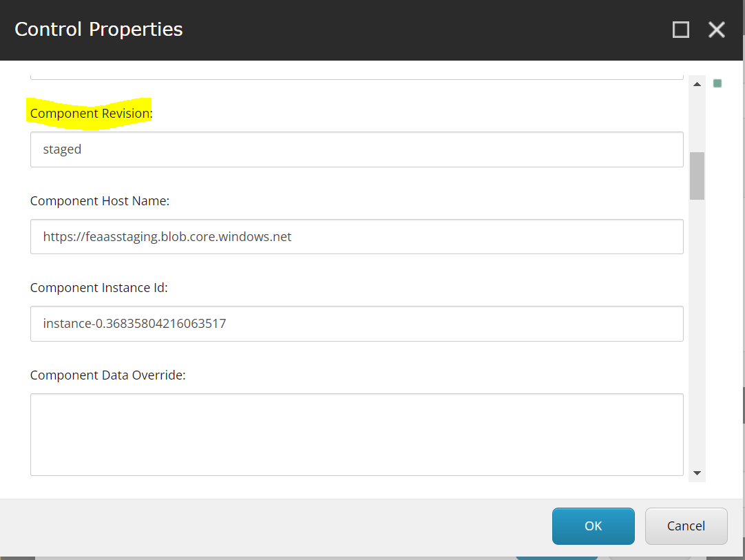Click the Component Instance Id label

coord(99,288)
